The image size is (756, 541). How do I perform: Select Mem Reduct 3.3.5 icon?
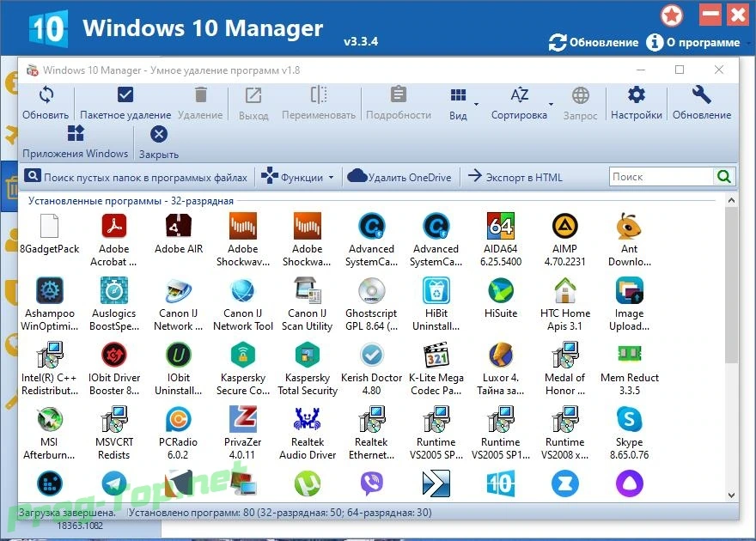tap(629, 354)
